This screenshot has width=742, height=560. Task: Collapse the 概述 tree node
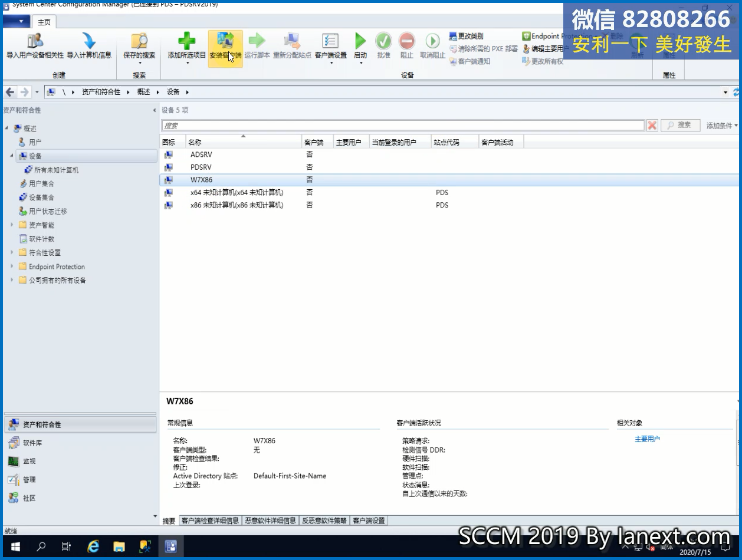[6, 129]
